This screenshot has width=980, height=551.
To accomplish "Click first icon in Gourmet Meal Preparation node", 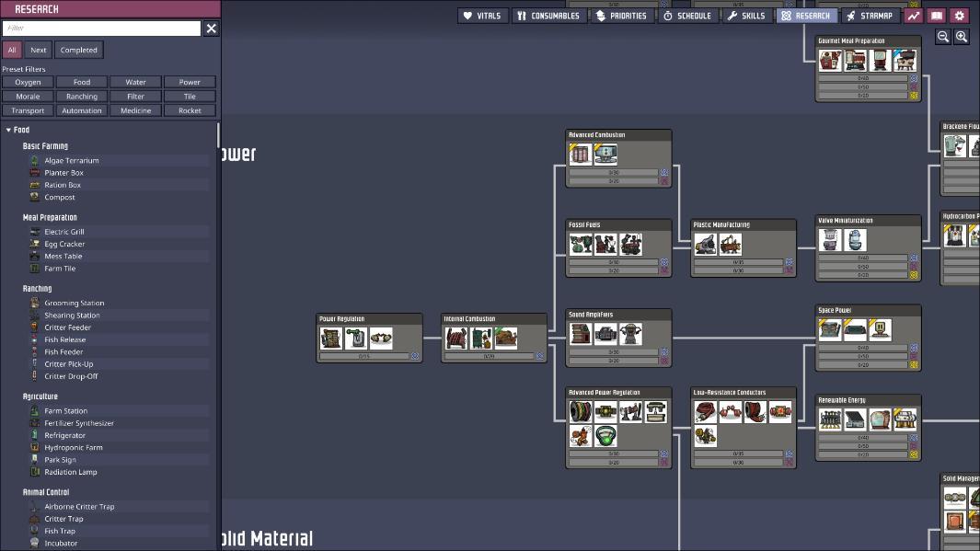I will (830, 61).
